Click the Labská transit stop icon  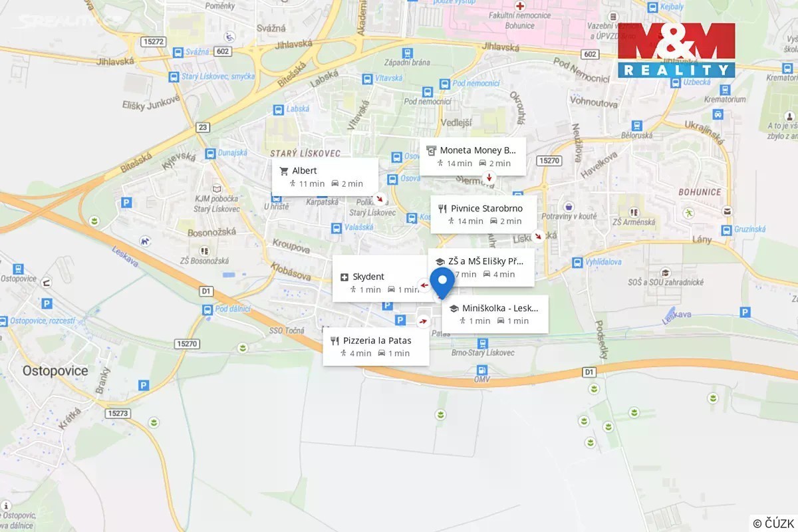(x=277, y=109)
